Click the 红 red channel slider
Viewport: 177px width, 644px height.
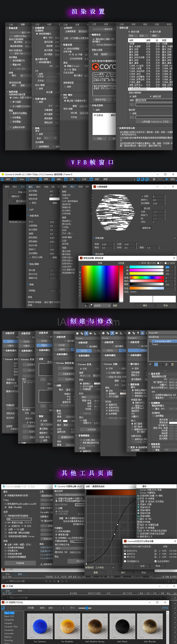pos(146,267)
